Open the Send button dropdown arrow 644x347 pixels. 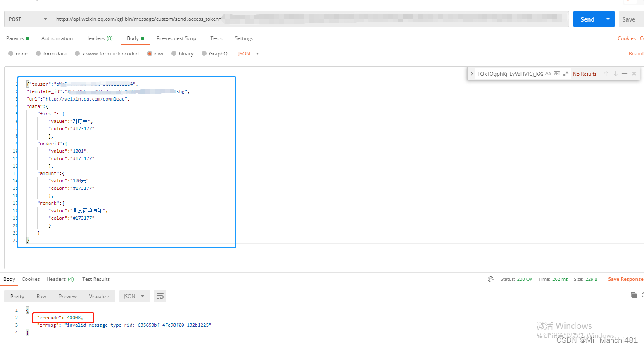[x=608, y=19]
